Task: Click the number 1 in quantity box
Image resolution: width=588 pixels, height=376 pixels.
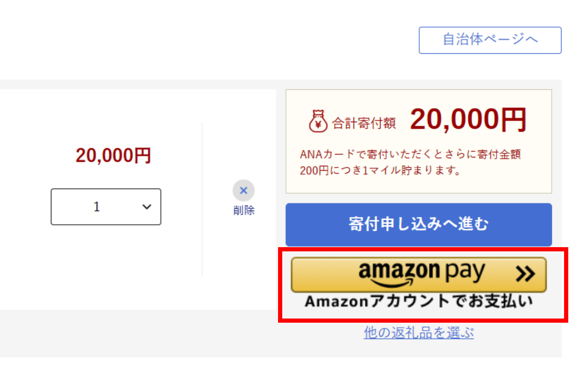Action: pos(97,207)
